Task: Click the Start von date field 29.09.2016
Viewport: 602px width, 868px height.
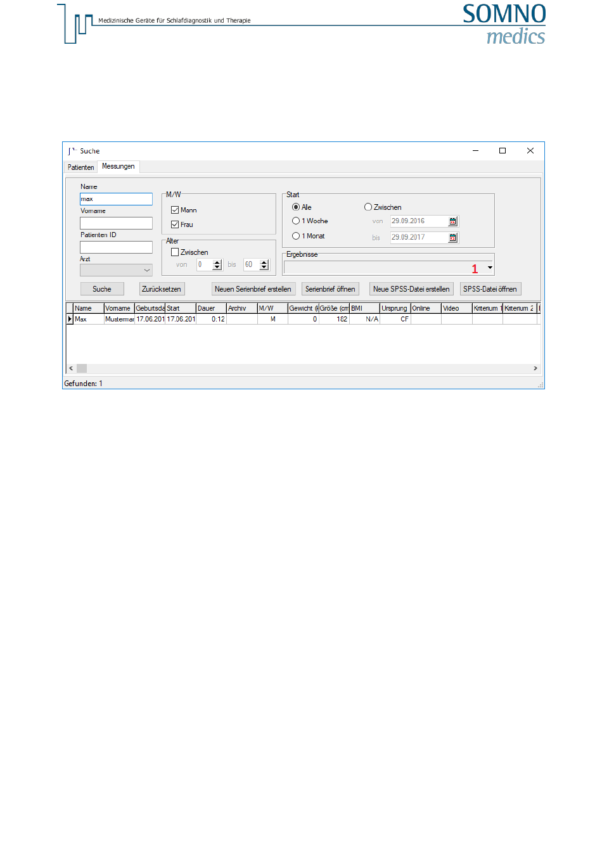Action: coord(419,221)
